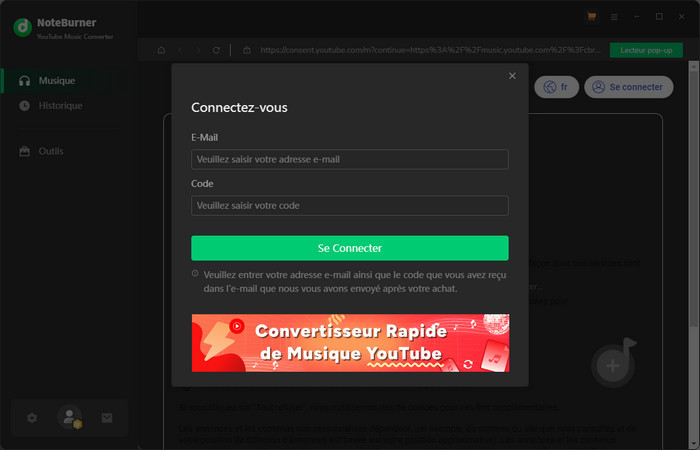Click the NoteBurner app title text

[67, 23]
